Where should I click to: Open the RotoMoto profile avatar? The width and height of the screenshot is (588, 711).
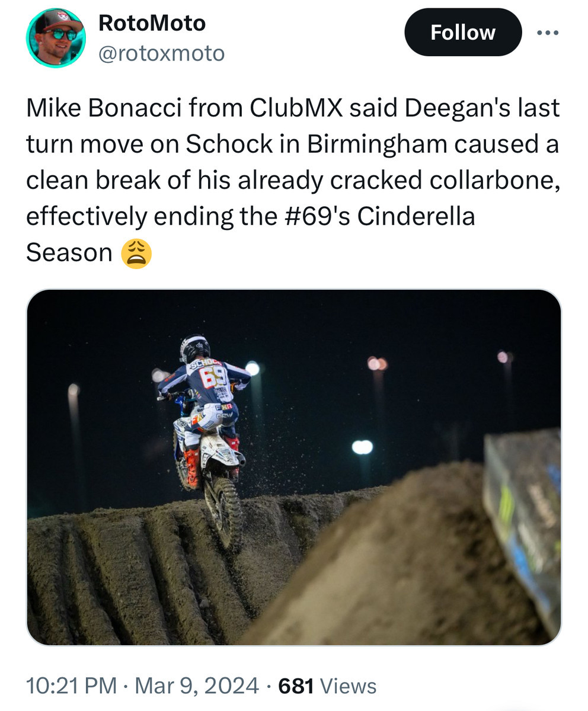56,38
